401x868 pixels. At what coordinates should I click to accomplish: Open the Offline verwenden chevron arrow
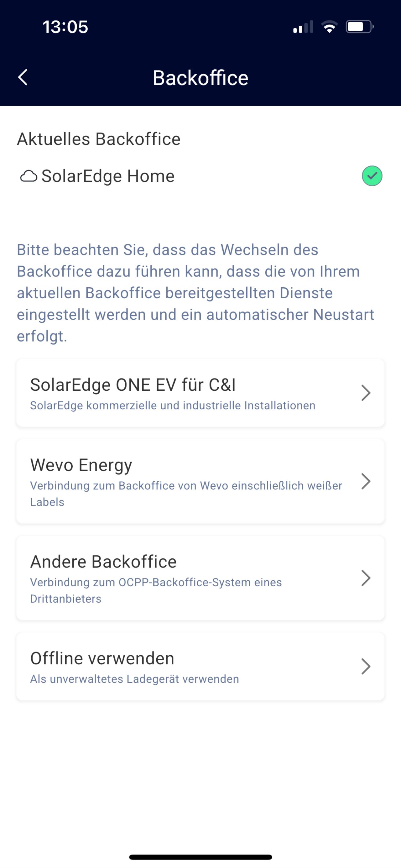(366, 667)
